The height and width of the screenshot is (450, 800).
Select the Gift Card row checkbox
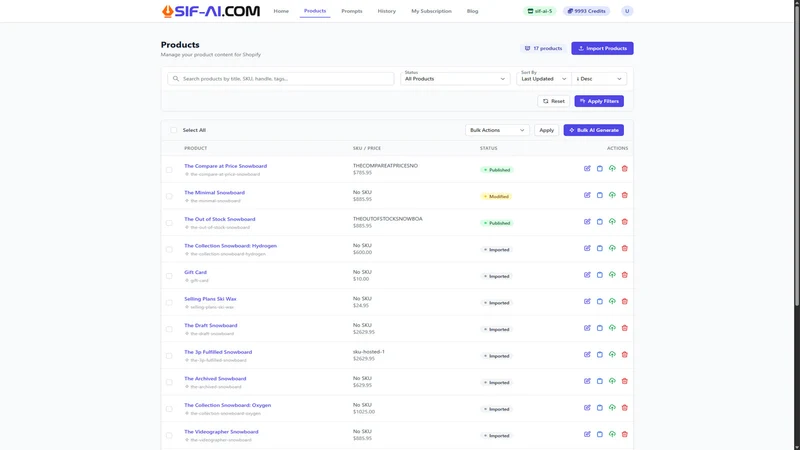(169, 276)
